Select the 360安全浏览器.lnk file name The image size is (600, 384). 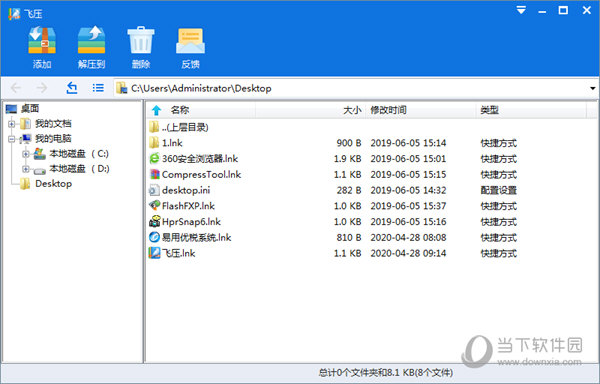(200, 159)
